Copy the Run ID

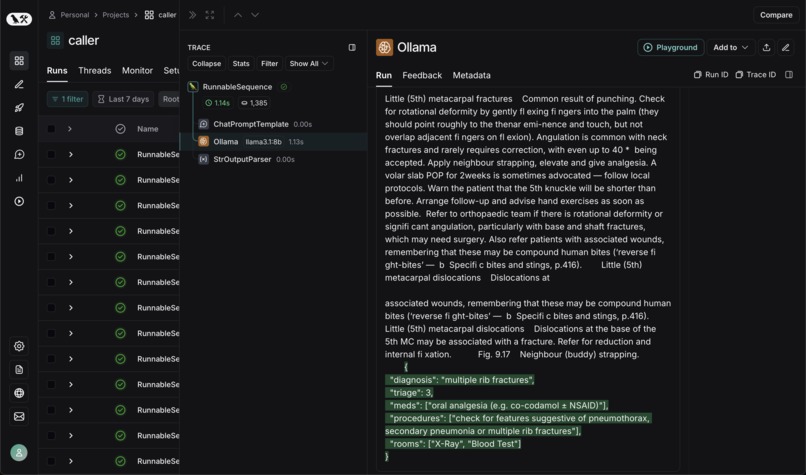tap(711, 75)
